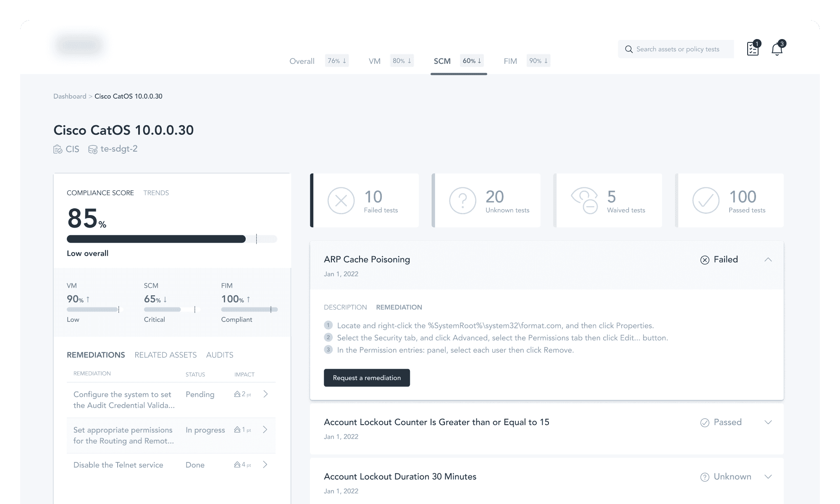Expand Account Lockout Counter test details

[x=768, y=422]
